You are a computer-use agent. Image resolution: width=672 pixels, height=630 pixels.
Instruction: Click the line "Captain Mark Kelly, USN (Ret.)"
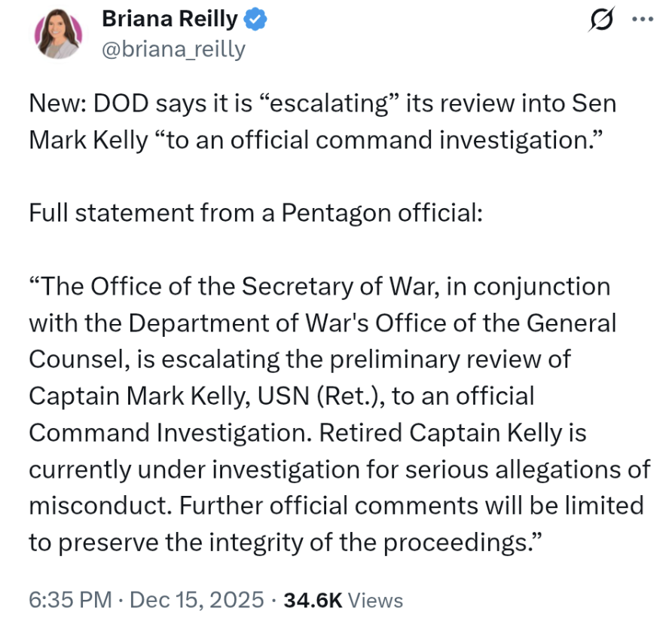(x=282, y=396)
